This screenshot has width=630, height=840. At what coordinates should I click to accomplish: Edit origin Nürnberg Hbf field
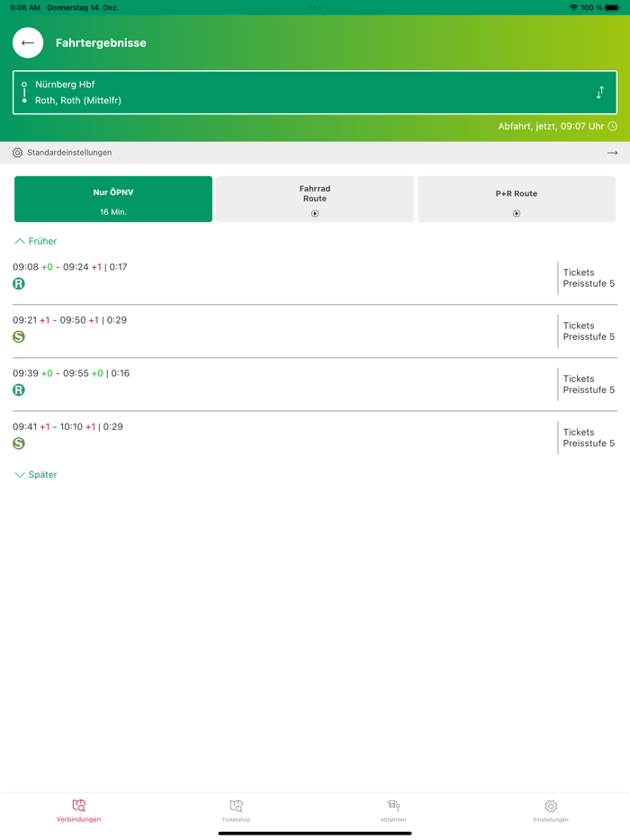65,85
